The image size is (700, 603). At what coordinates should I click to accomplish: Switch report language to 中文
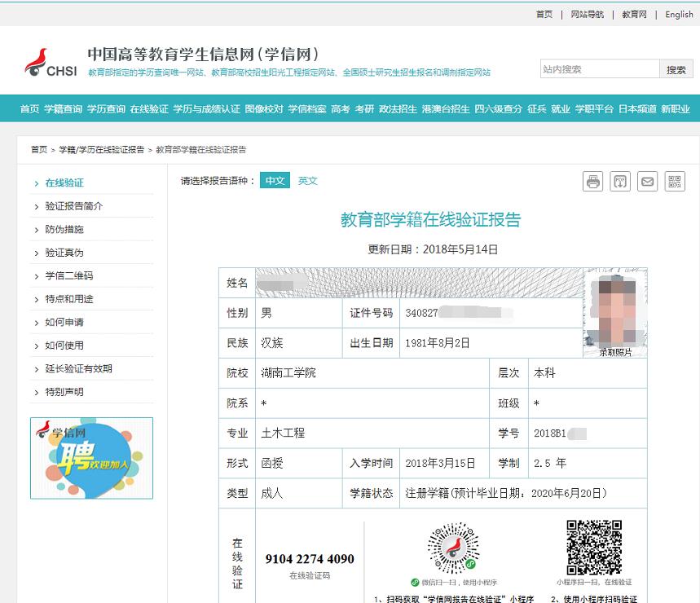tap(275, 180)
